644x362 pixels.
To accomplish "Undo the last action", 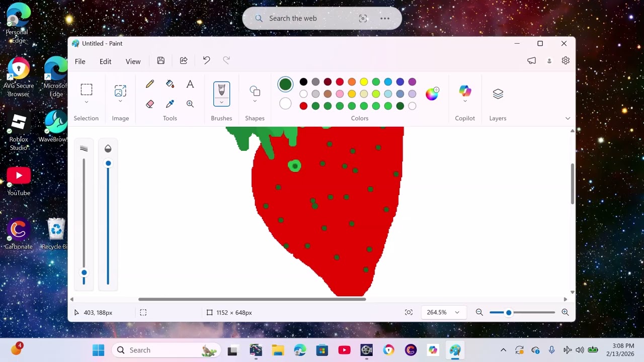I will pos(206,60).
